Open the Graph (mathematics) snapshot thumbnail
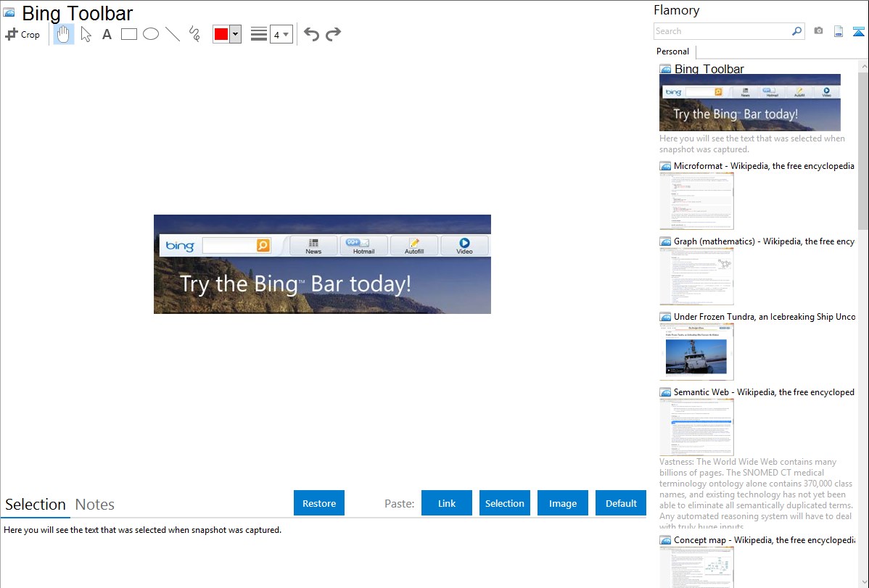 696,276
